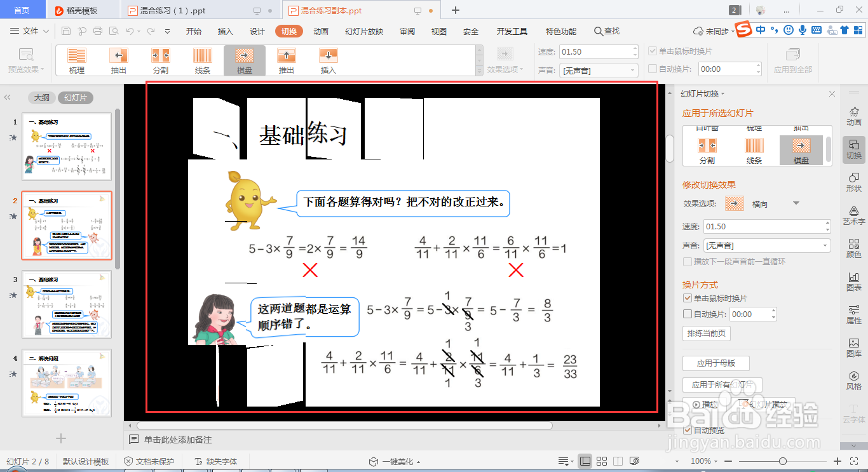Toggle 单击鼠标时换片 checkbox in side panel
The image size is (868, 472).
click(x=688, y=298)
